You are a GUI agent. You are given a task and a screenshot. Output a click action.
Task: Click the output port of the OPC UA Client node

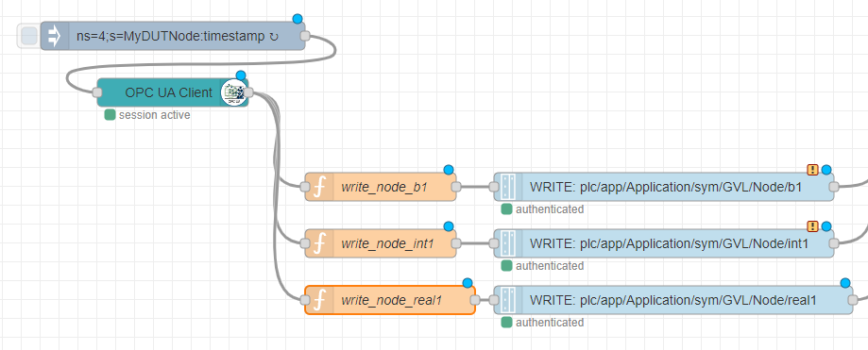(248, 92)
